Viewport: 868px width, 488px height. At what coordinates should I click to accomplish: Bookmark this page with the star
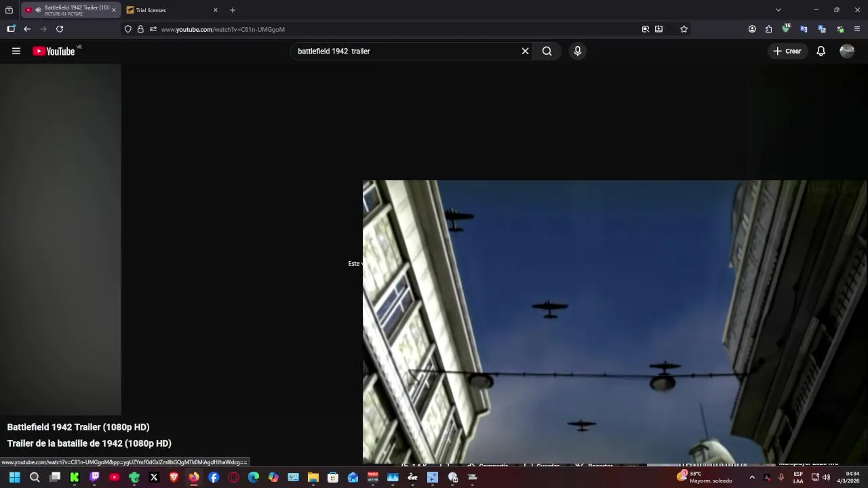(684, 29)
